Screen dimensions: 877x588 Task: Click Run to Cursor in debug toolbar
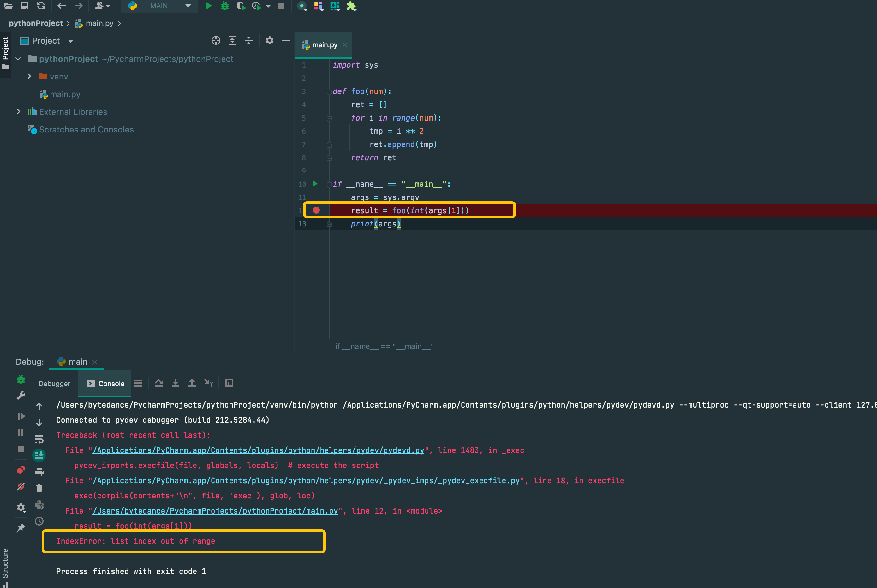click(x=208, y=383)
